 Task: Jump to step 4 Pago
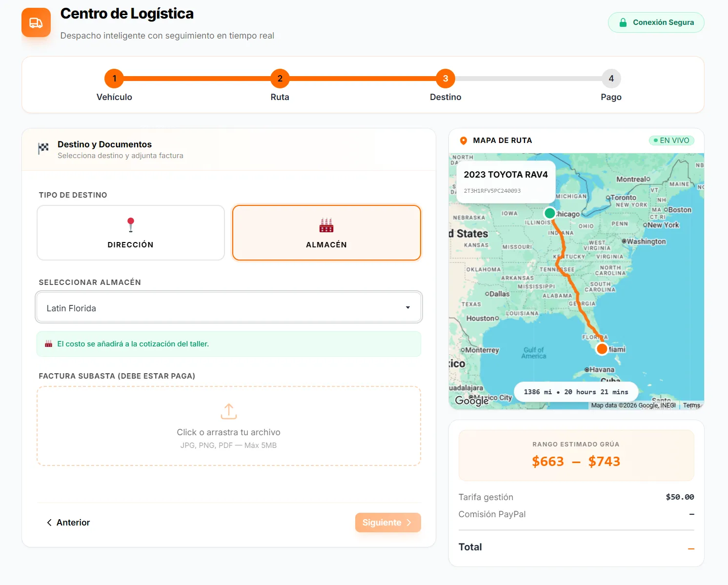pyautogui.click(x=611, y=79)
